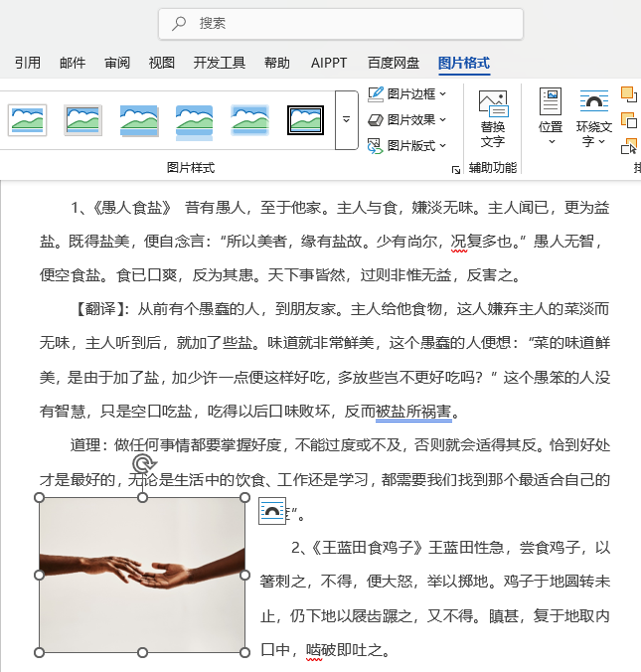Open the 引用 ribbon tab

[x=28, y=63]
